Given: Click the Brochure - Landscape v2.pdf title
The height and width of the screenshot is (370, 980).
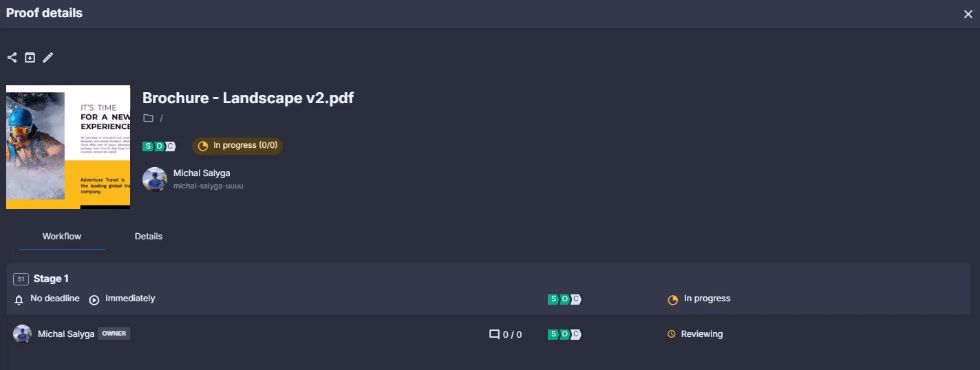Looking at the screenshot, I should click(248, 98).
